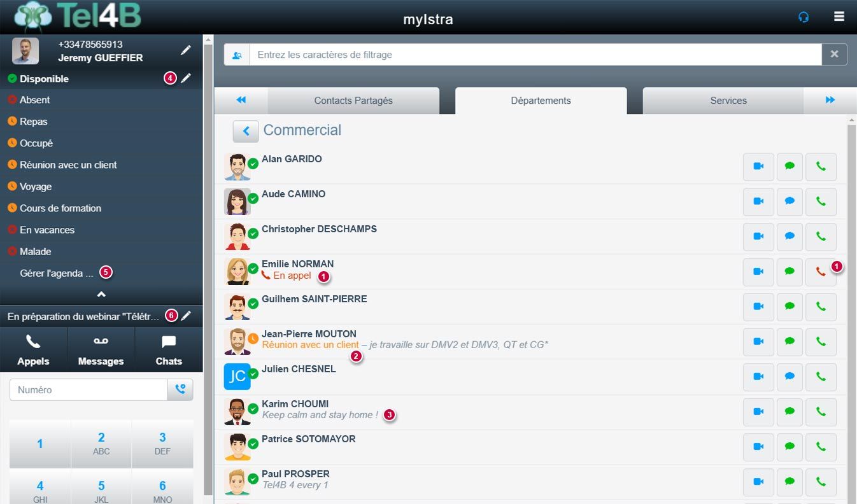This screenshot has height=504, width=857.
Task: Start video call with Aude CAMINO
Action: tap(758, 202)
